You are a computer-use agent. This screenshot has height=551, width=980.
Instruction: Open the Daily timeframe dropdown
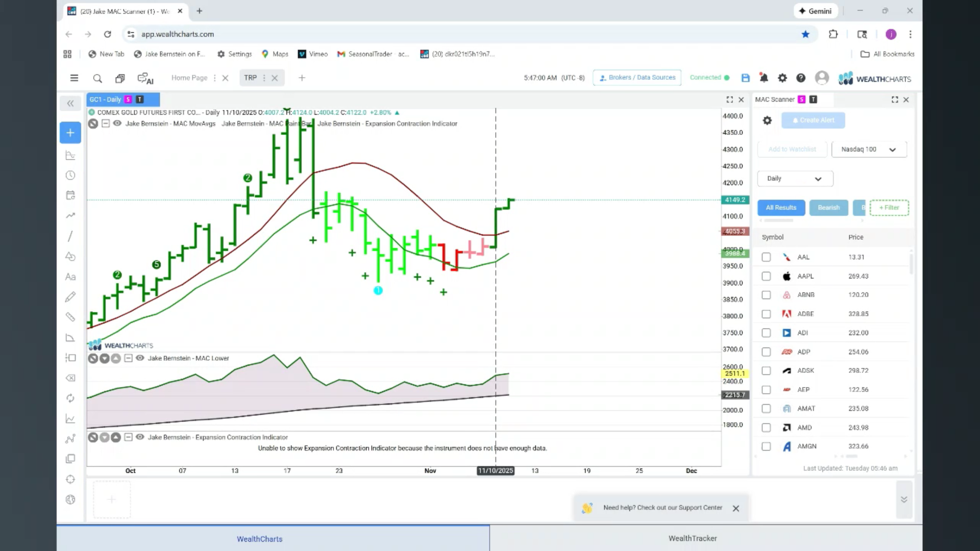795,179
